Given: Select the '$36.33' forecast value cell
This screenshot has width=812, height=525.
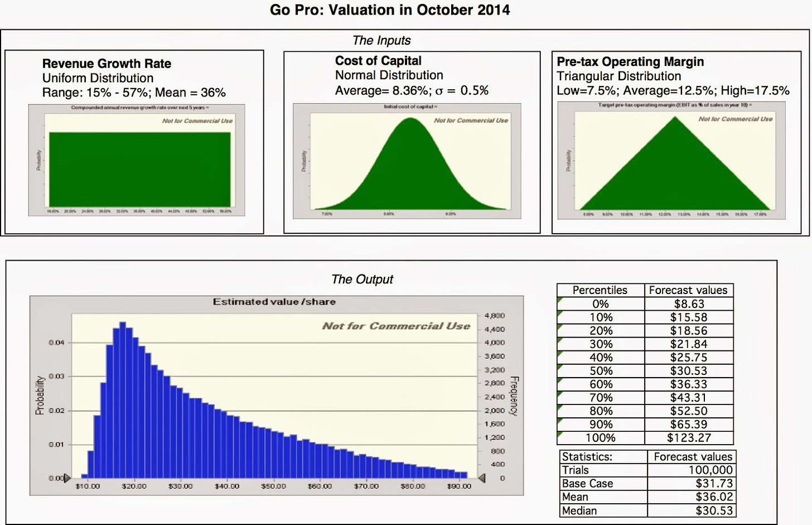Looking at the screenshot, I should (689, 384).
